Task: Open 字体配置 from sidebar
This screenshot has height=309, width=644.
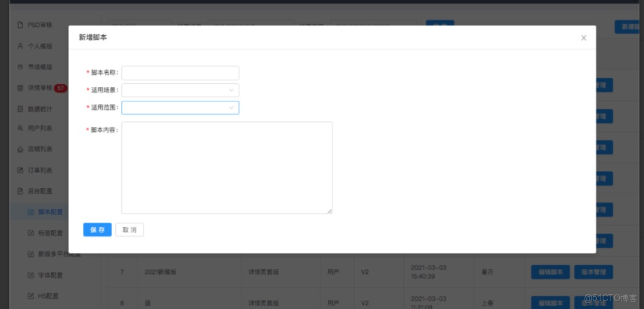Action: click(x=50, y=275)
